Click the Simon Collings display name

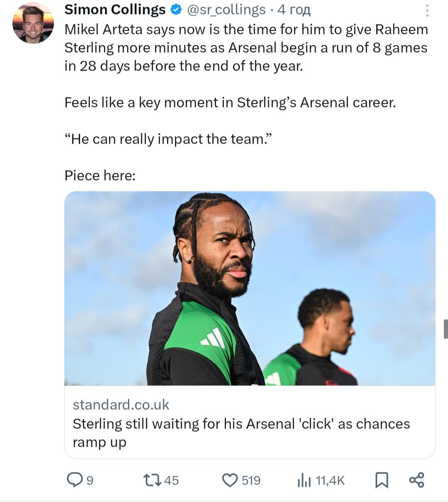point(115,10)
